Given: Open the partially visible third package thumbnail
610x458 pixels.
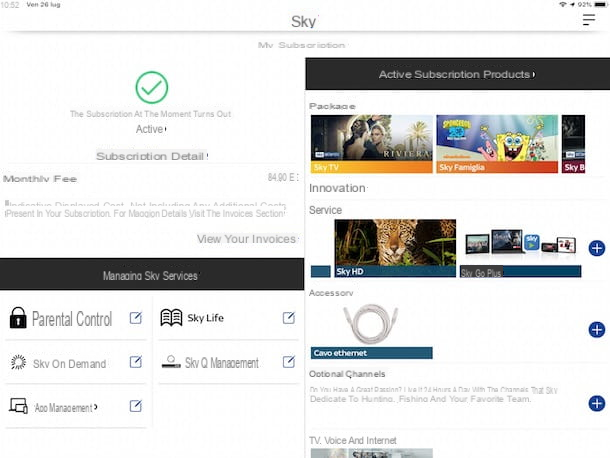Looking at the screenshot, I should [573, 144].
